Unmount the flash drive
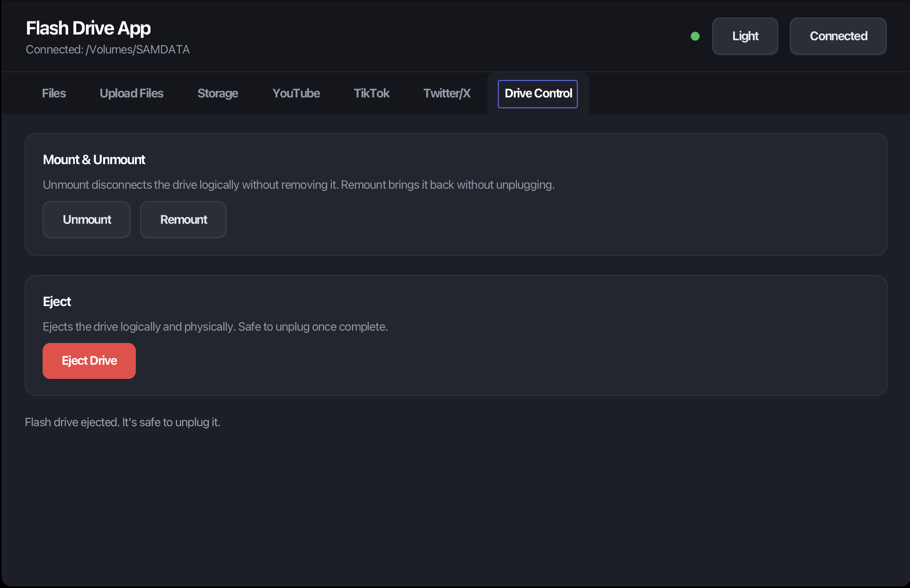This screenshot has width=910, height=588. click(87, 219)
